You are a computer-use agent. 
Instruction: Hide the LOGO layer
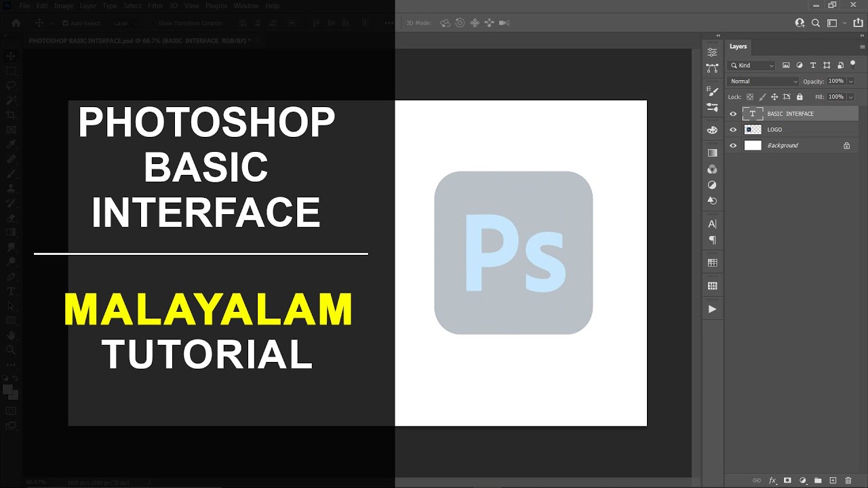733,129
